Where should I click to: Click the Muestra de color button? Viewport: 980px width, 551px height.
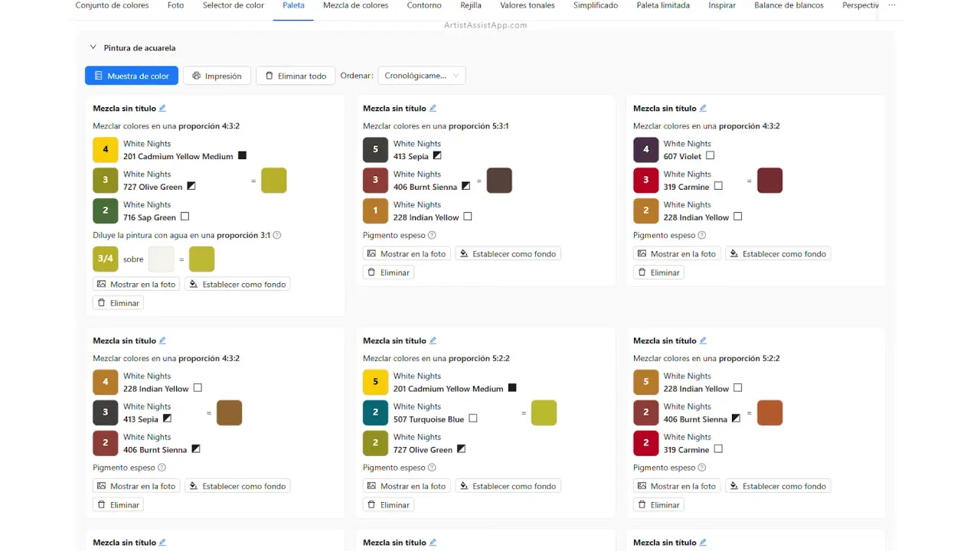click(131, 76)
